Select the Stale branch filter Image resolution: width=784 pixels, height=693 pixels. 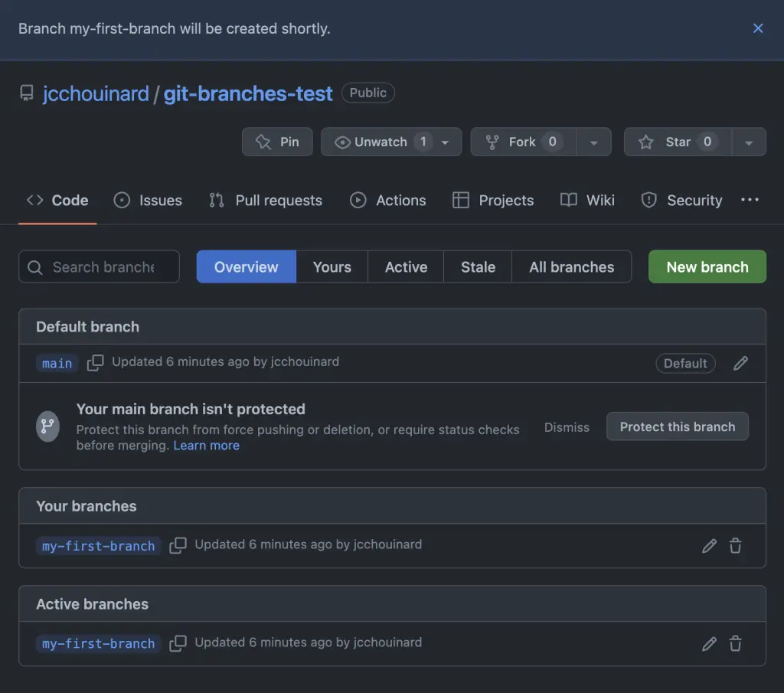(x=478, y=267)
